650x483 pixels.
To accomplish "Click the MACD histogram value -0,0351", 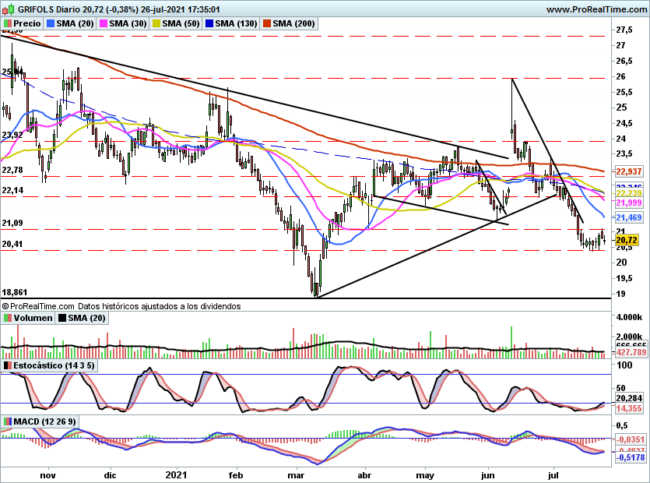I will click(631, 439).
